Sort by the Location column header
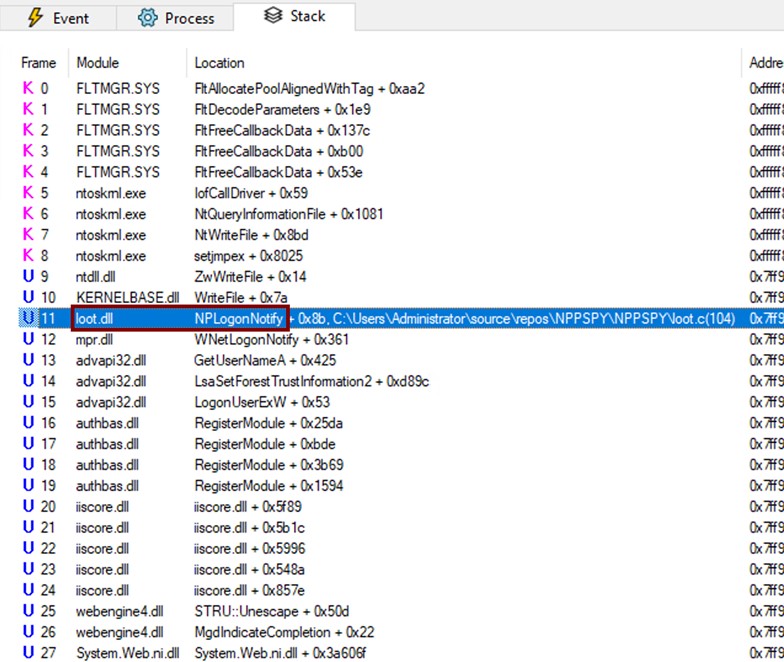 (220, 63)
